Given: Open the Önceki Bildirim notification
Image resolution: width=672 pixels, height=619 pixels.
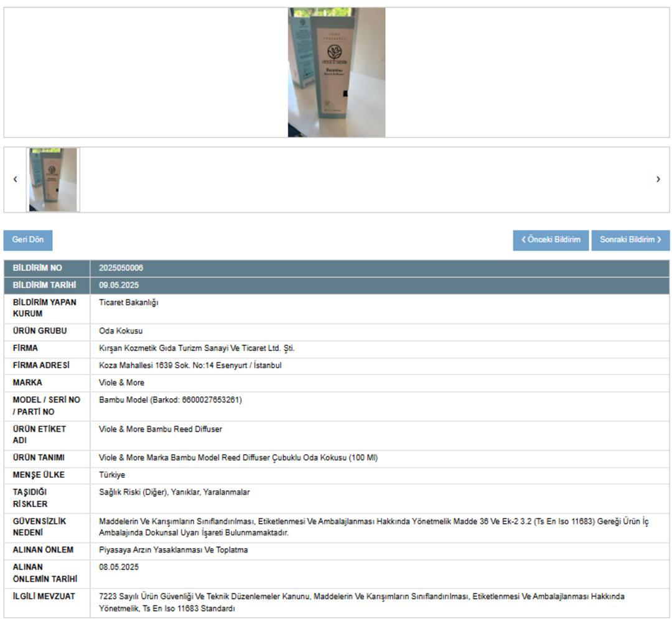Looking at the screenshot, I should point(551,240).
